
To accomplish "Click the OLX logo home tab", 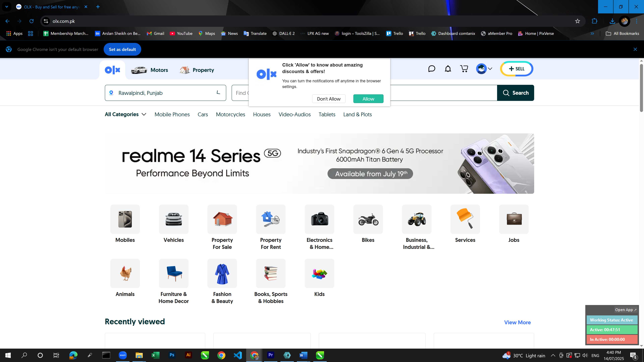I will click(x=113, y=70).
